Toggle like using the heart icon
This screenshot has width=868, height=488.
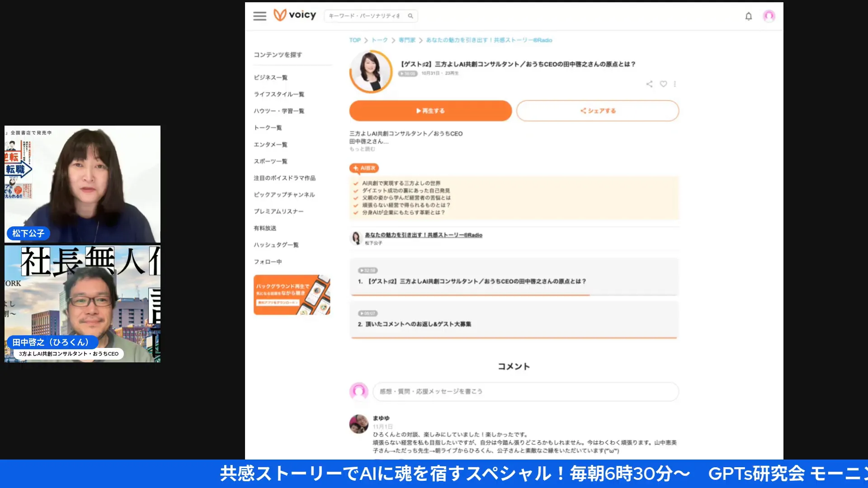(663, 84)
